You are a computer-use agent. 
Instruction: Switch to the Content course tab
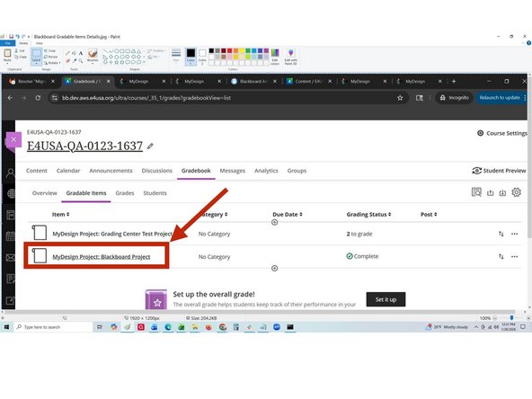(37, 171)
